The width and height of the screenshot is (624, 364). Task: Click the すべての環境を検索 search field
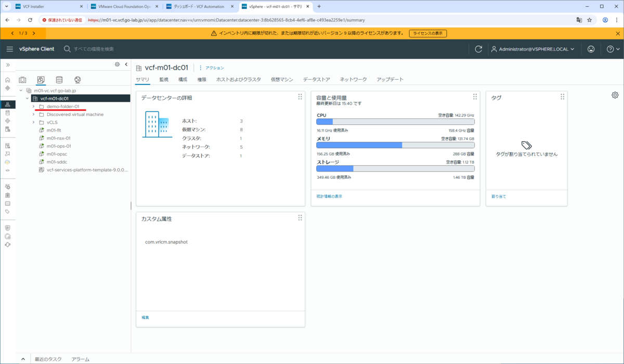point(94,49)
